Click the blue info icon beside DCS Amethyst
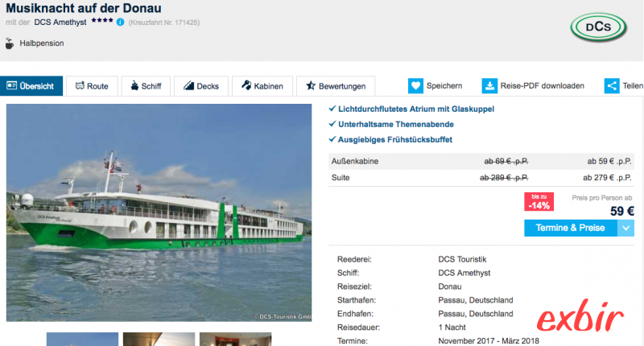Screen dimensions: 644x346 (120, 23)
